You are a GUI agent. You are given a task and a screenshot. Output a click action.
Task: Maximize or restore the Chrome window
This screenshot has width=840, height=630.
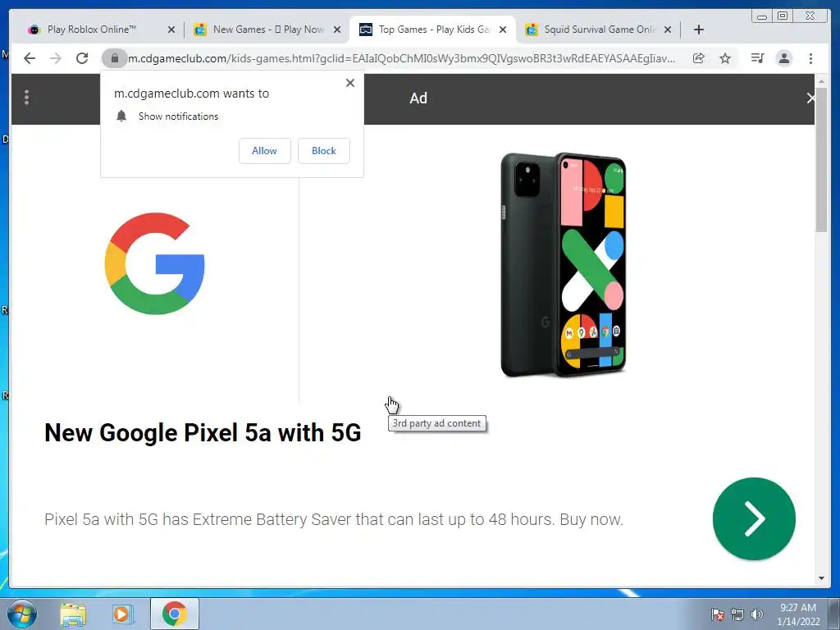(783, 16)
